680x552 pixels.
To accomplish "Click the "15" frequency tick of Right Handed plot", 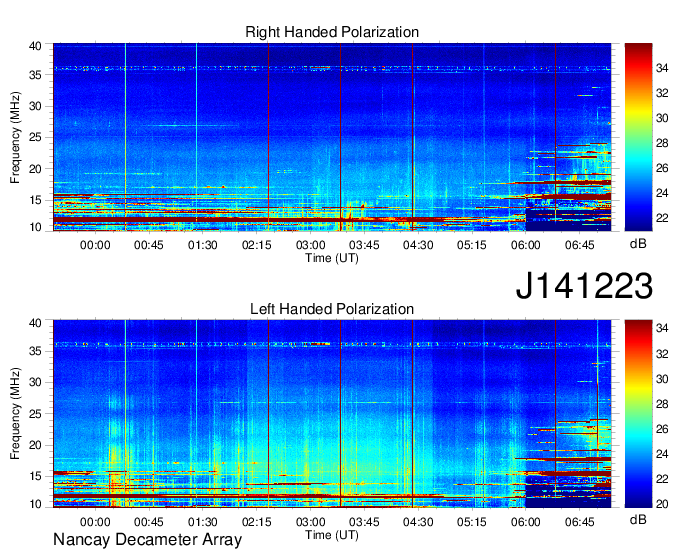I will click(35, 200).
